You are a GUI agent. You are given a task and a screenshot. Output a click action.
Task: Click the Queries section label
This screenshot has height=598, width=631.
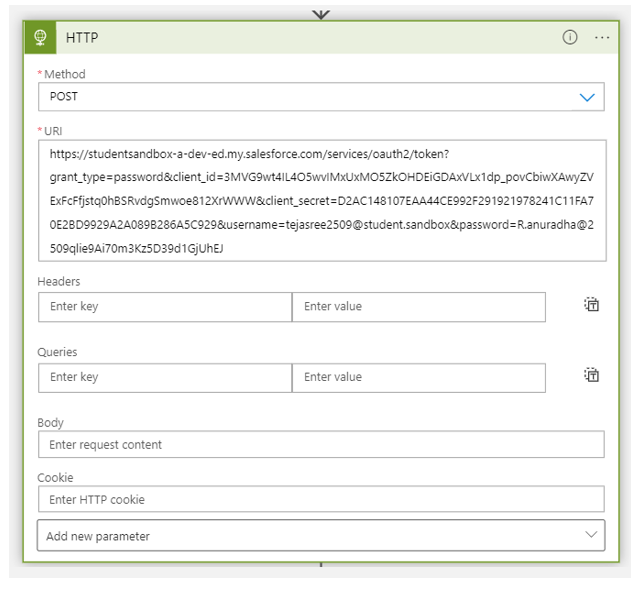click(x=57, y=352)
